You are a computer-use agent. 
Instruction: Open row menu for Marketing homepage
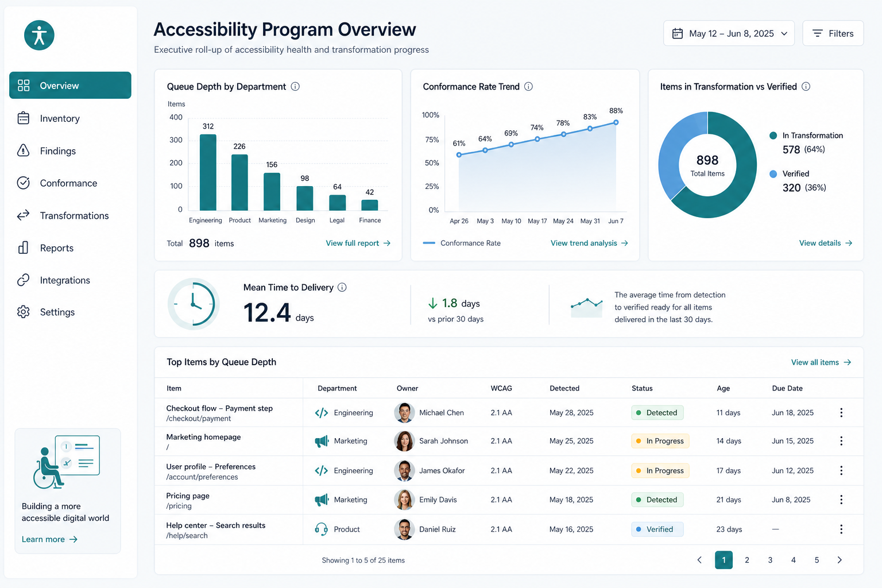click(x=841, y=441)
